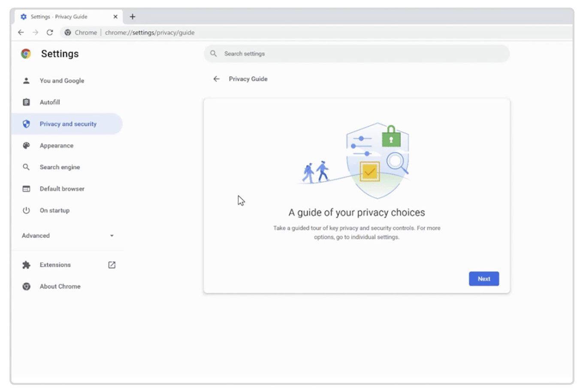This screenshot has height=392, width=586.
Task: Open You and Google settings
Action: point(62,81)
